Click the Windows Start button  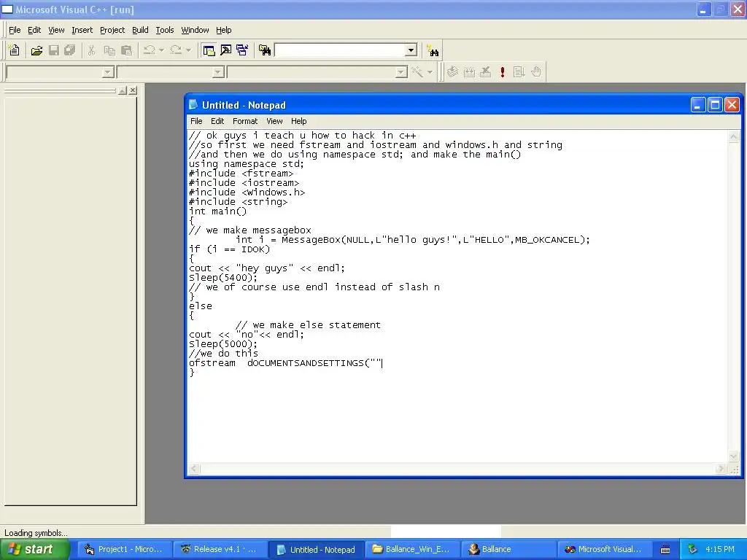pyautogui.click(x=35, y=549)
